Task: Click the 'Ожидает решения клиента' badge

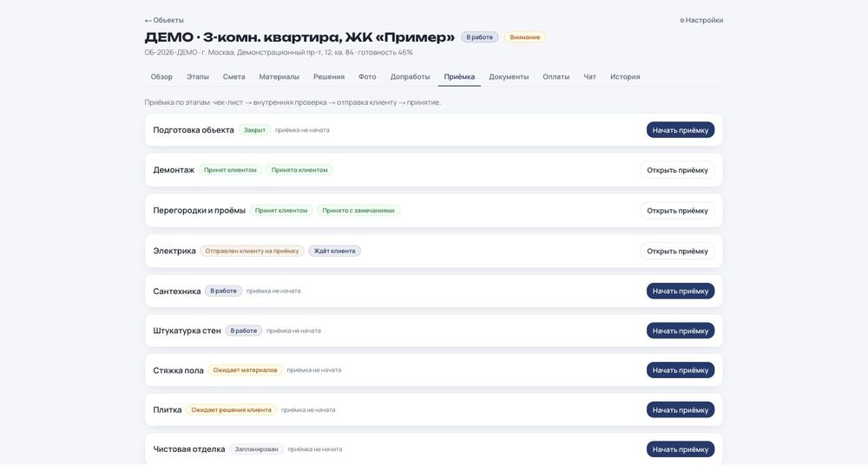Action: pos(232,409)
